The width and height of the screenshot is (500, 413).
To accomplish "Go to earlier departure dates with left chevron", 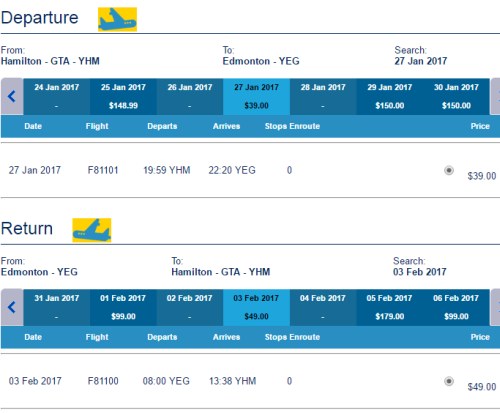I will (12, 97).
